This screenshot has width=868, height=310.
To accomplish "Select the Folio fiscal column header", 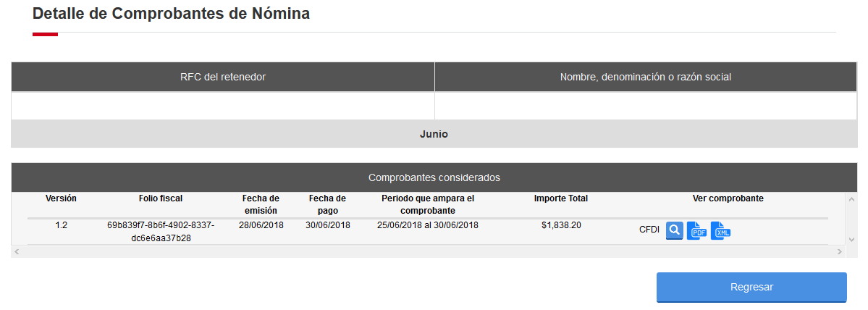I will click(161, 198).
